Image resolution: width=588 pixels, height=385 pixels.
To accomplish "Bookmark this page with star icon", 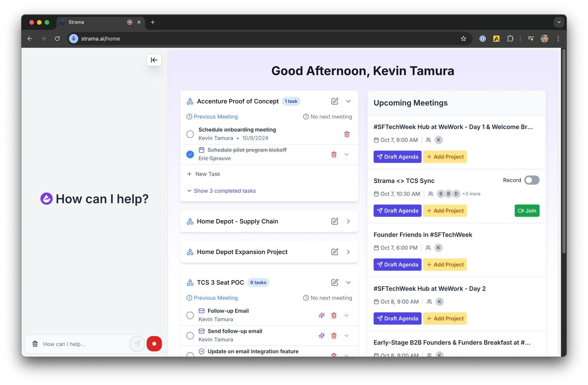I will click(463, 39).
